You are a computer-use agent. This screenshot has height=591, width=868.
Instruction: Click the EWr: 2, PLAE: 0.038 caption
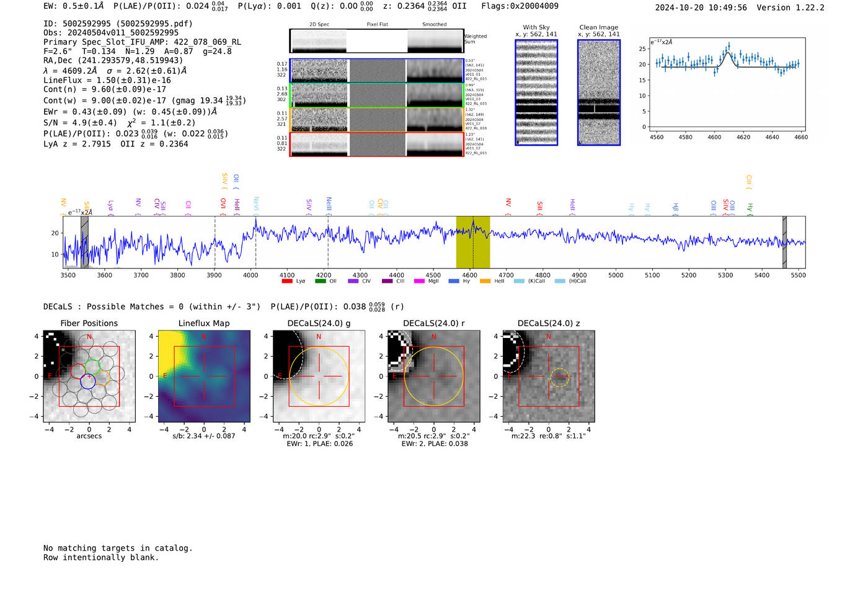point(435,443)
